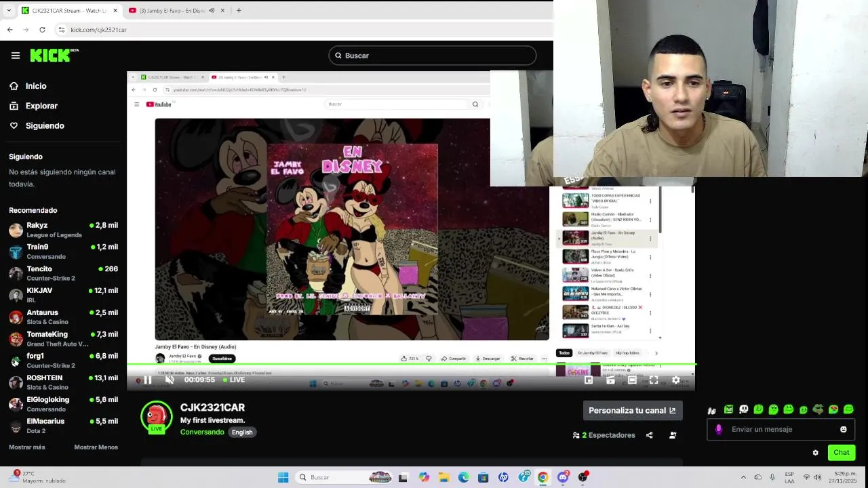
Task: Open the player settings gear
Action: (x=675, y=380)
